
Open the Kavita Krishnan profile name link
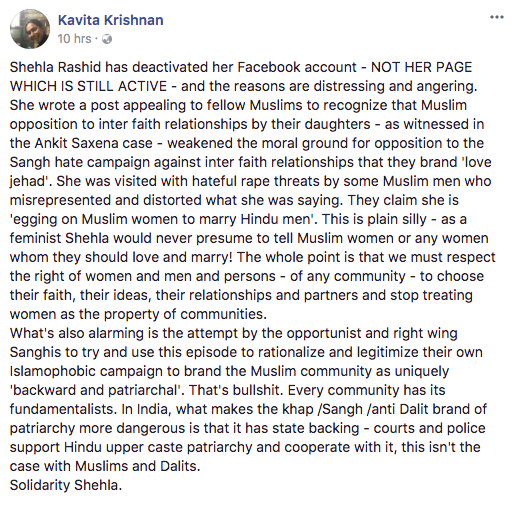[x=111, y=20]
